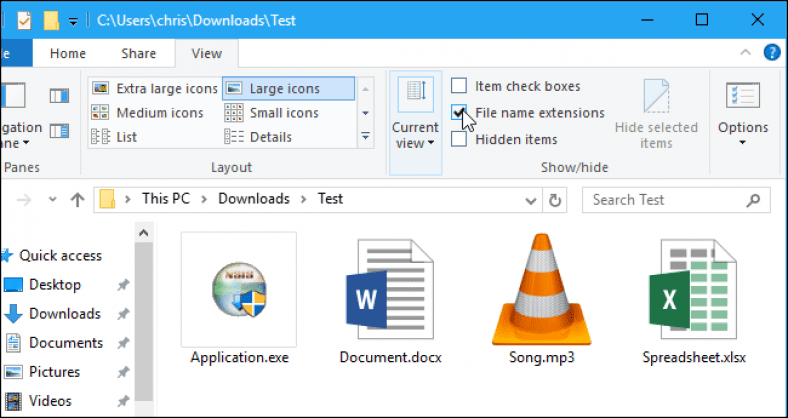Click the Search Test input box
This screenshot has height=418, width=788.
point(676,200)
